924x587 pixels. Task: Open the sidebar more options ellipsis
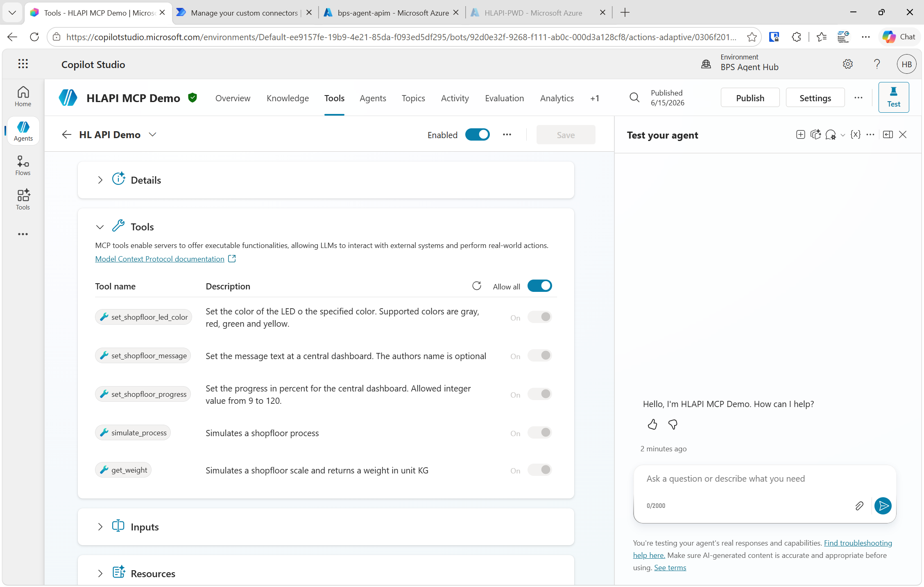23,234
